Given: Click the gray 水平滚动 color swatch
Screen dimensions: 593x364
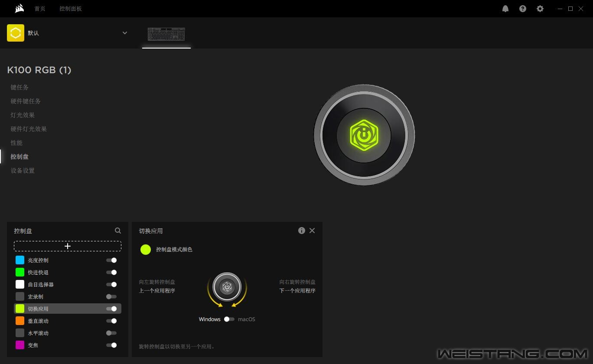Looking at the screenshot, I should (20, 333).
